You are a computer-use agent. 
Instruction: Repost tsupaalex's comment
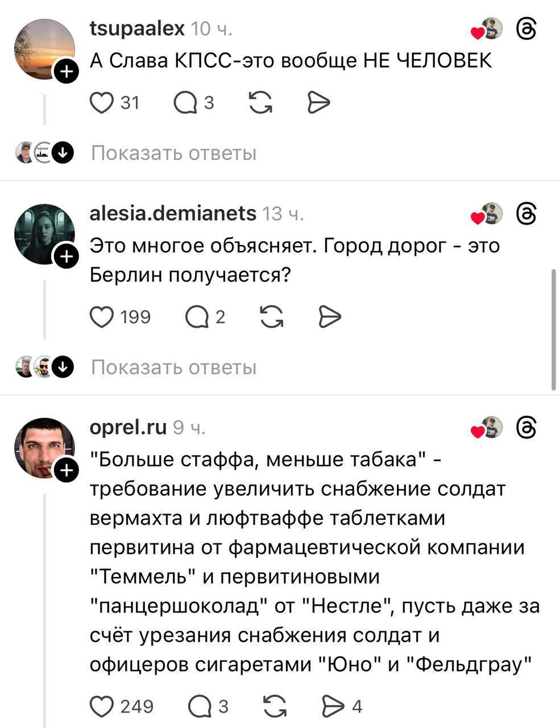pyautogui.click(x=260, y=103)
